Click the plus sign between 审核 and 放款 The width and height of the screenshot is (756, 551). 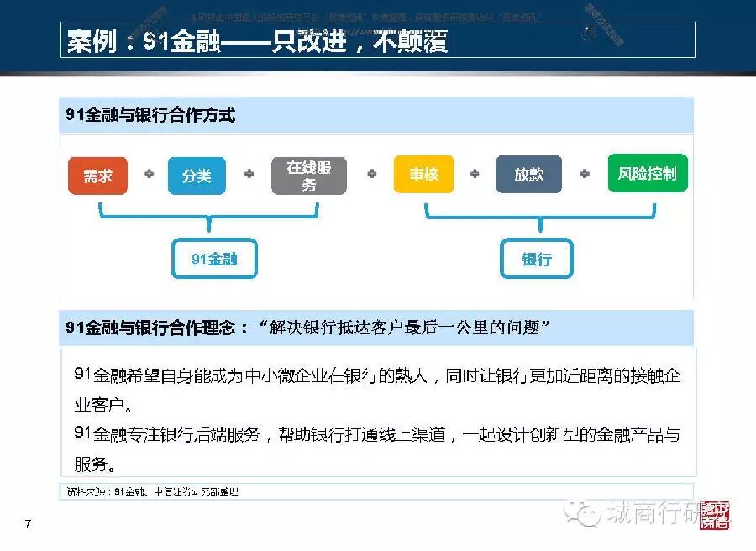(475, 174)
